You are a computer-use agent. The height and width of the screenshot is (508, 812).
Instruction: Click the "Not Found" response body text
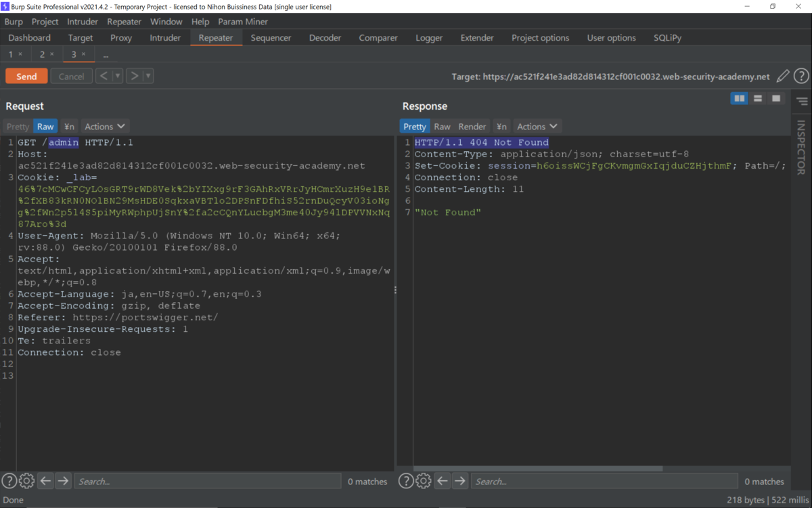coord(447,213)
